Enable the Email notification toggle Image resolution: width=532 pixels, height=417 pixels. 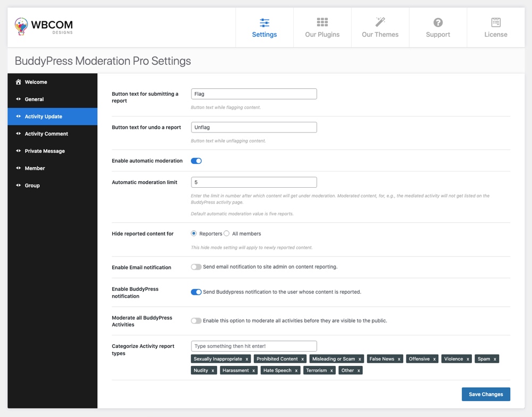196,266
